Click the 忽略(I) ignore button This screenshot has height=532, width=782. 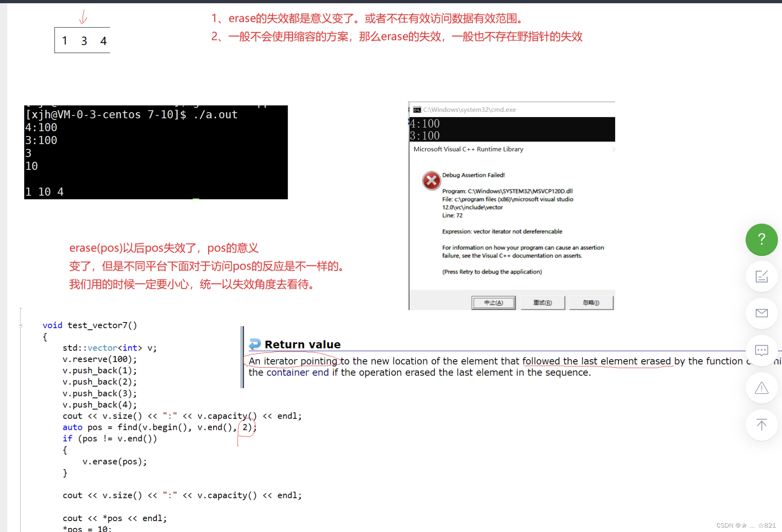click(591, 302)
